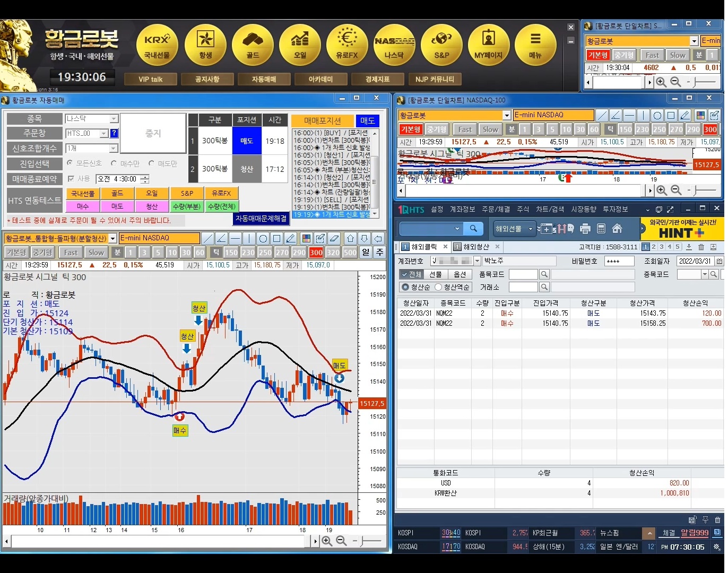Toggle 사용 checkbox for 매매종료예약
Screen dimensions: 728x573
[71, 179]
